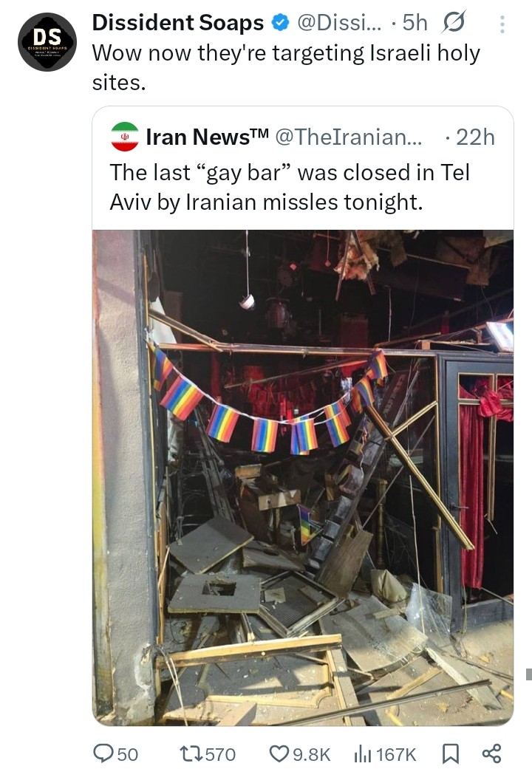Click the @TheIranian... handle in quoted tweet
The height and width of the screenshot is (769, 532).
(349, 137)
